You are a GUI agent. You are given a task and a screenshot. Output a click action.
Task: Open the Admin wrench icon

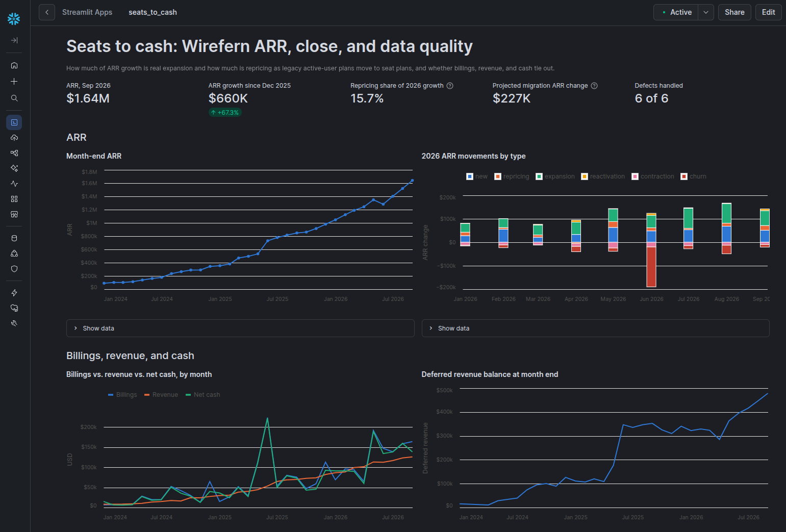[x=14, y=323]
